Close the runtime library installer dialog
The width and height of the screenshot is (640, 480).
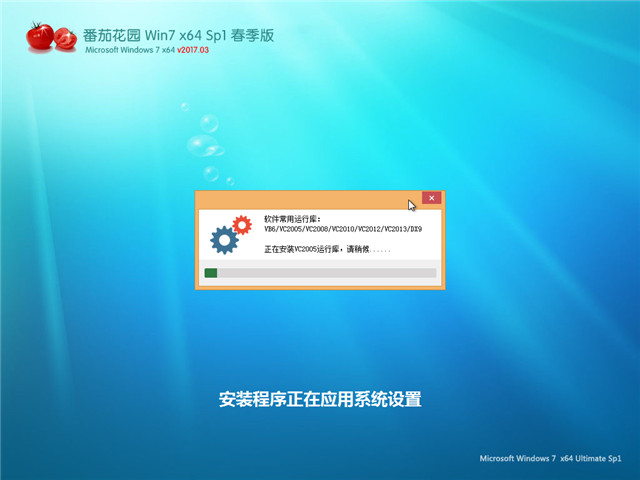click(x=431, y=198)
